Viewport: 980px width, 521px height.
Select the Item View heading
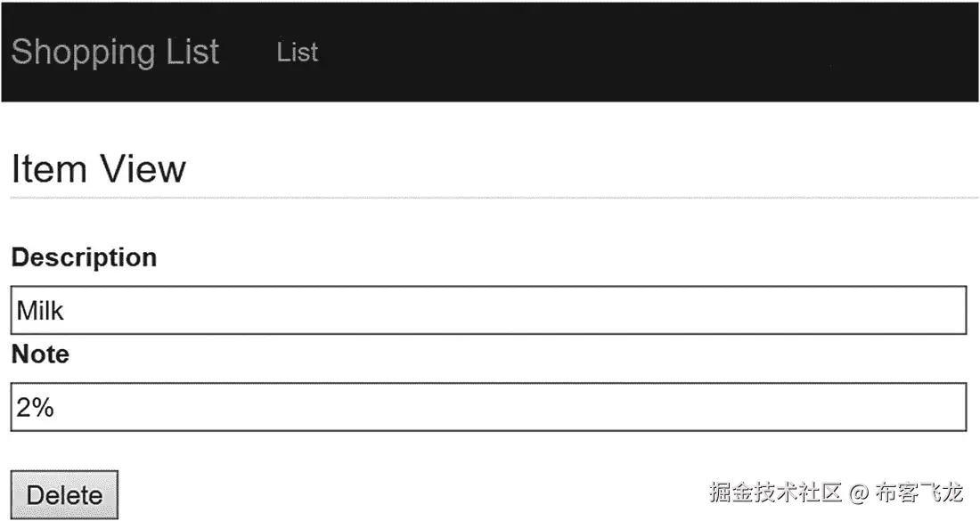click(x=98, y=168)
